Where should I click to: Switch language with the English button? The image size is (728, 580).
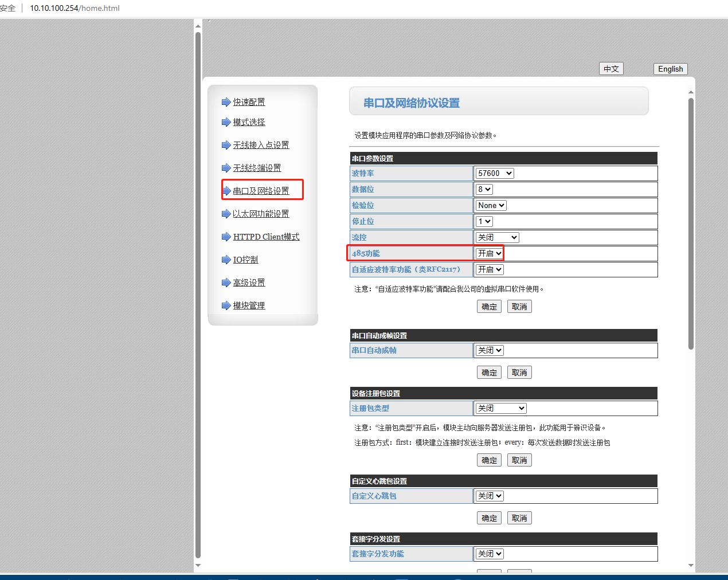pos(670,69)
